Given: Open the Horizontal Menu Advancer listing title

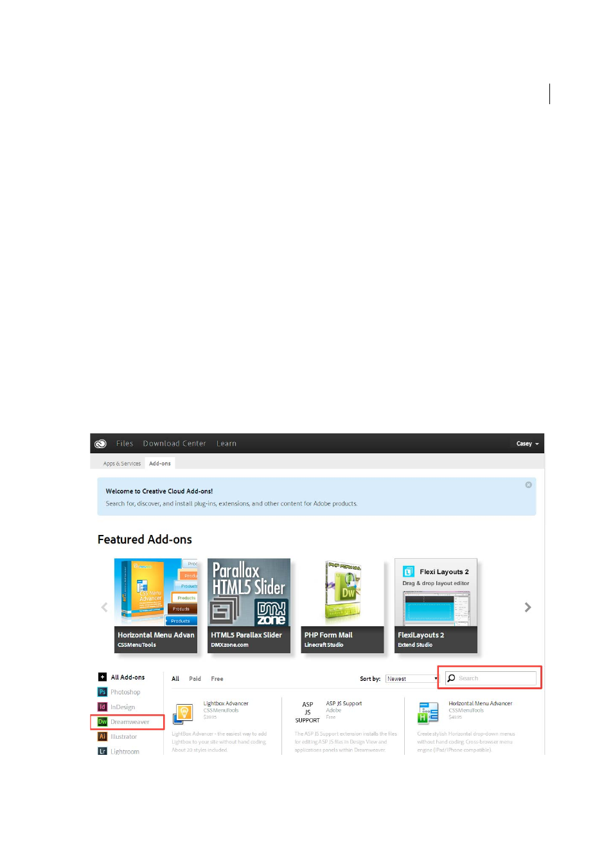Looking at the screenshot, I should tap(481, 703).
